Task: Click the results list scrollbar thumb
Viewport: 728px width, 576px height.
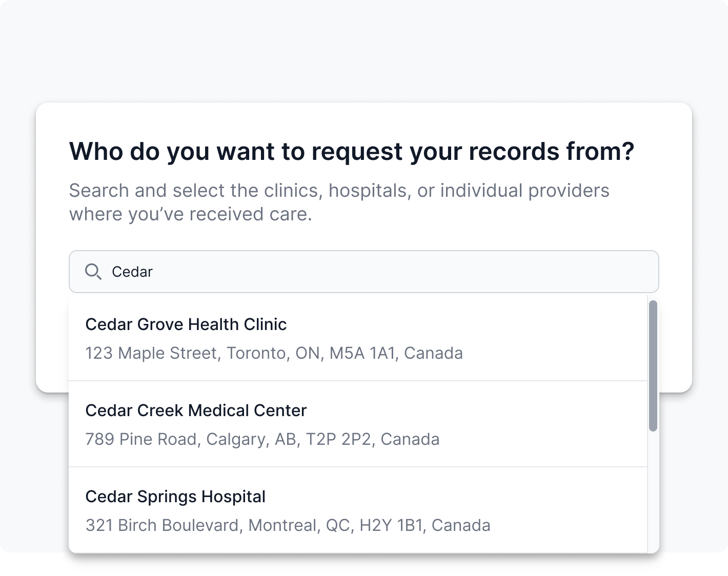Action: pos(653,365)
